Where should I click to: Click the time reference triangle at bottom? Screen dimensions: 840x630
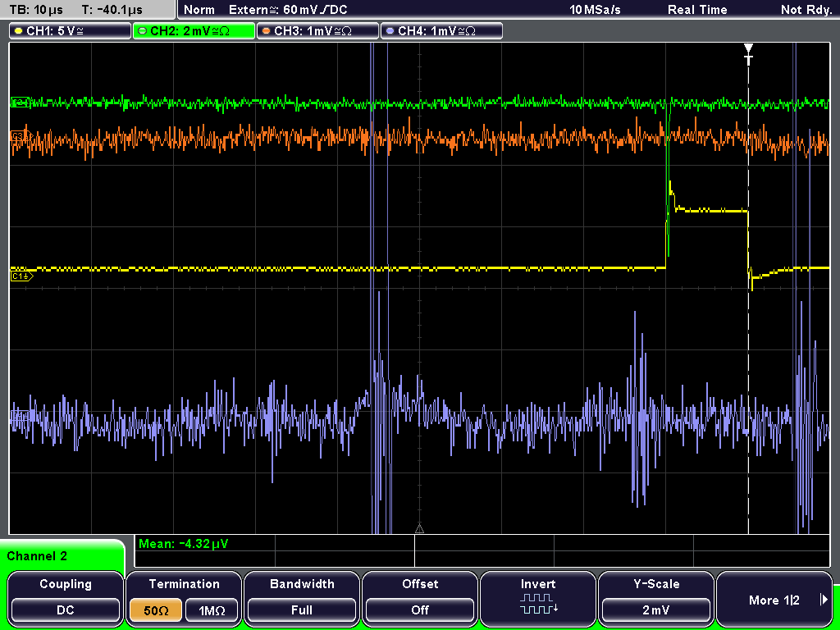[x=419, y=529]
